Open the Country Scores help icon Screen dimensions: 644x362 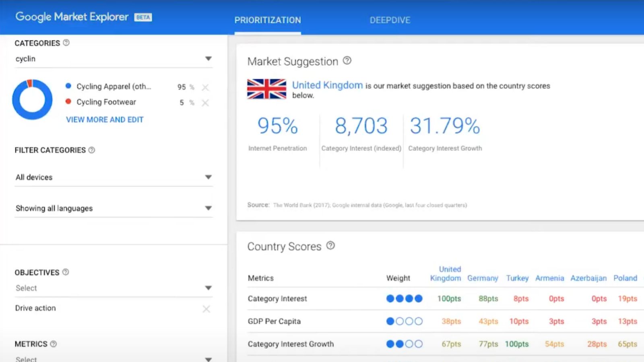(x=330, y=245)
